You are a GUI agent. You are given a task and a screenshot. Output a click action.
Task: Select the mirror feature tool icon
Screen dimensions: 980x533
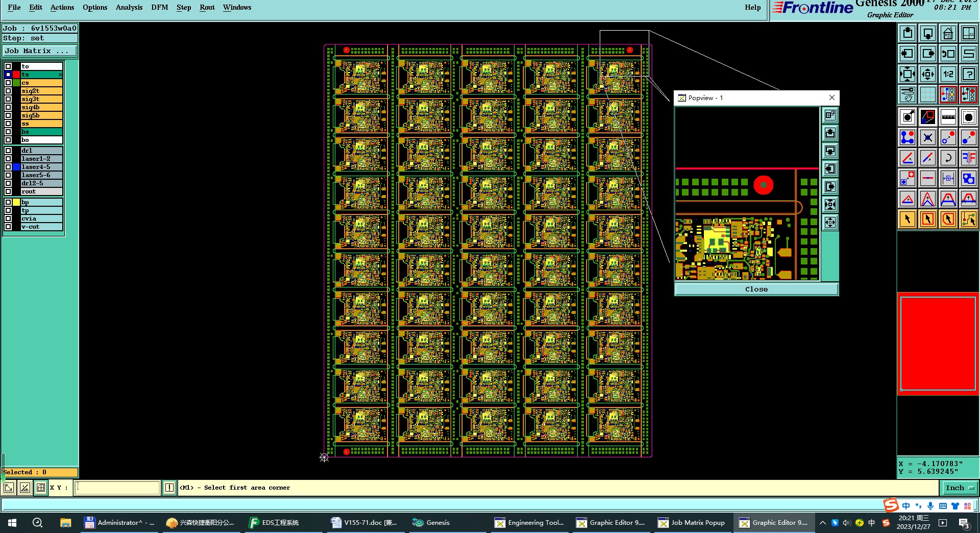pyautogui.click(x=968, y=158)
